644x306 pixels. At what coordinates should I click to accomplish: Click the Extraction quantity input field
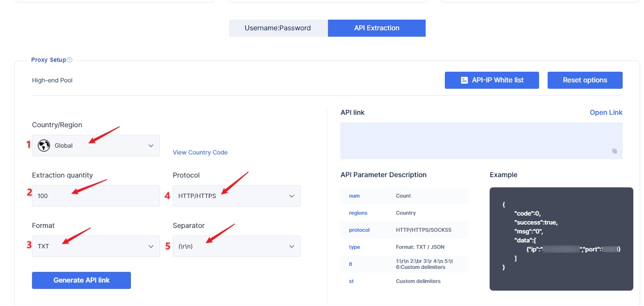[x=96, y=196]
